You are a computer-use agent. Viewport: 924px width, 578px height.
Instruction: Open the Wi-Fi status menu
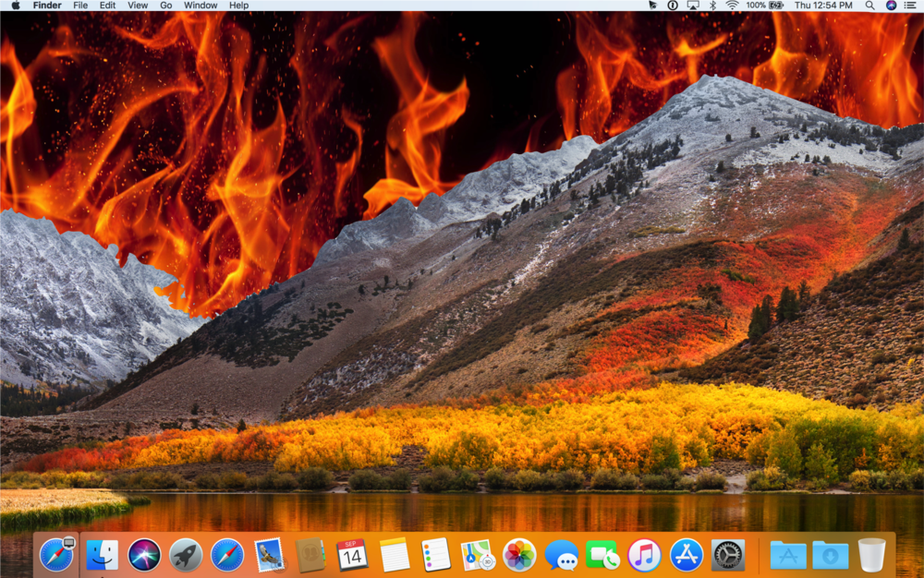[732, 6]
